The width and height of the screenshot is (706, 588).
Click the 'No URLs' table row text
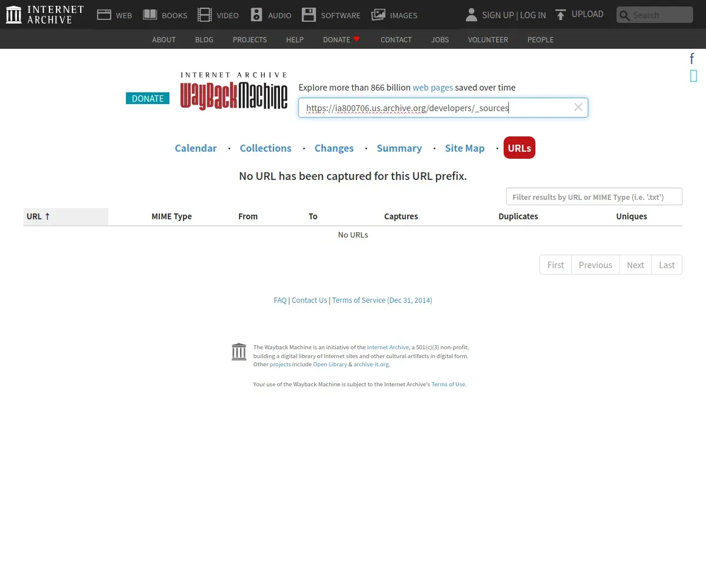pos(353,235)
